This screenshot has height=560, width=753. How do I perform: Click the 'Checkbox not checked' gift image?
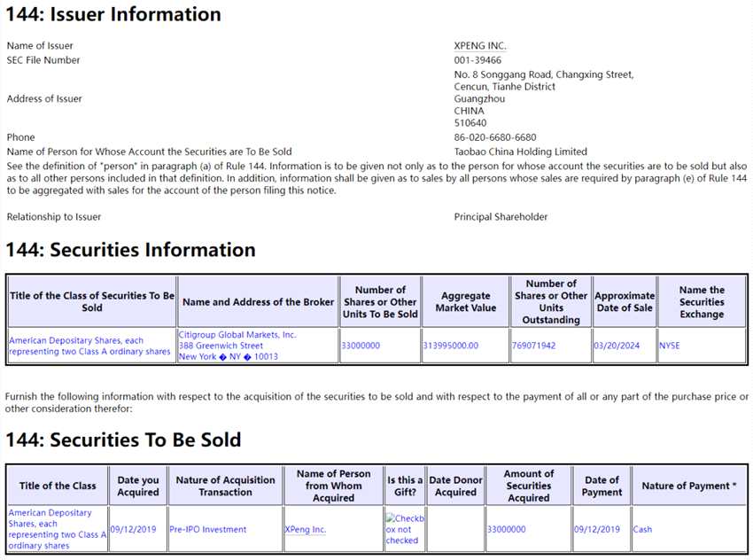(x=405, y=528)
